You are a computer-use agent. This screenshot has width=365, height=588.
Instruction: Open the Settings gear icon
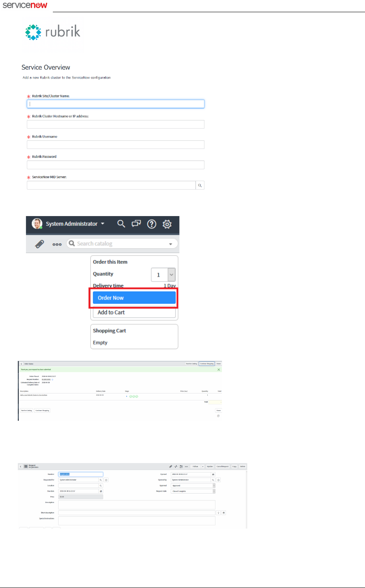point(167,224)
